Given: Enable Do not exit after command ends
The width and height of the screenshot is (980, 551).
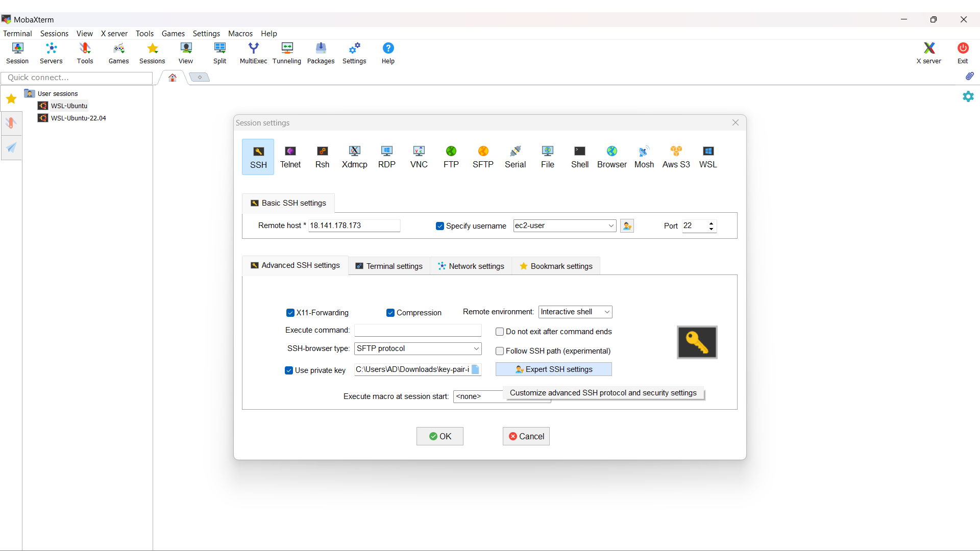Looking at the screenshot, I should 500,332.
